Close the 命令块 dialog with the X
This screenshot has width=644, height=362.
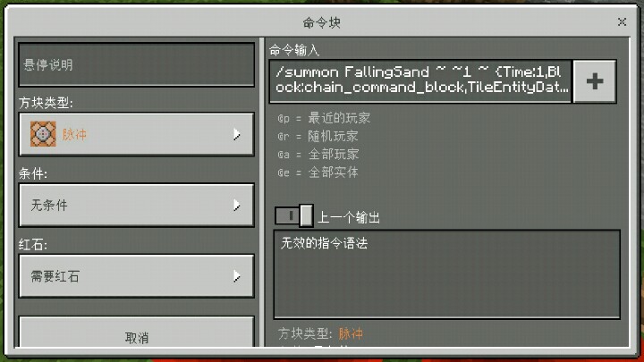[x=622, y=21]
